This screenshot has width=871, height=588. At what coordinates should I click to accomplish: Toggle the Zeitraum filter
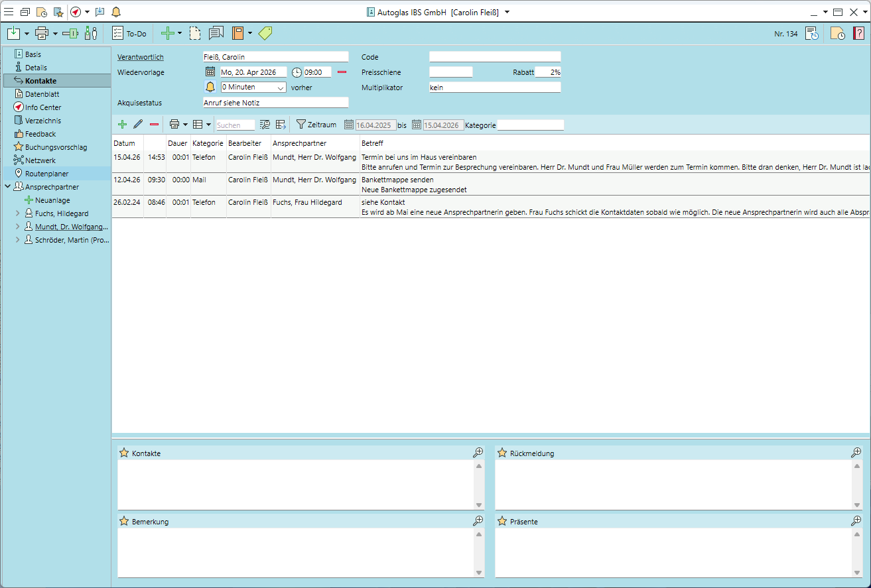tap(316, 125)
